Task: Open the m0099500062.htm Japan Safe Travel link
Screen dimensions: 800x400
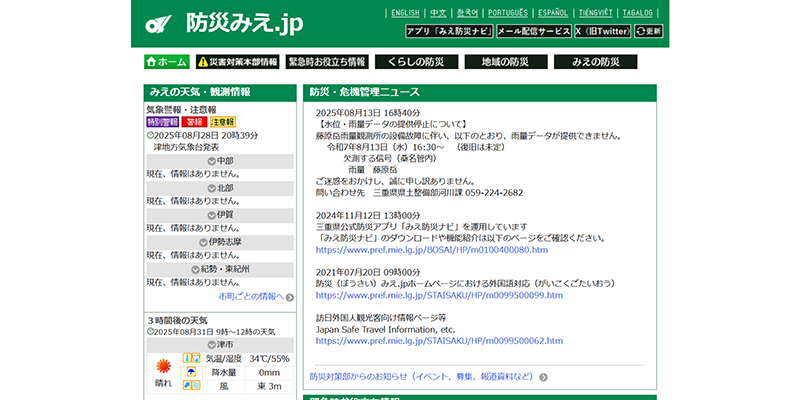Action: click(x=439, y=340)
